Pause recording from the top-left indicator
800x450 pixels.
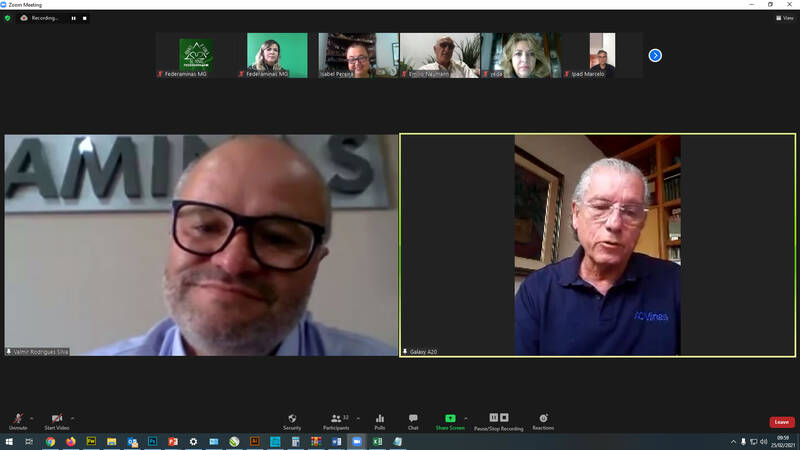73,18
